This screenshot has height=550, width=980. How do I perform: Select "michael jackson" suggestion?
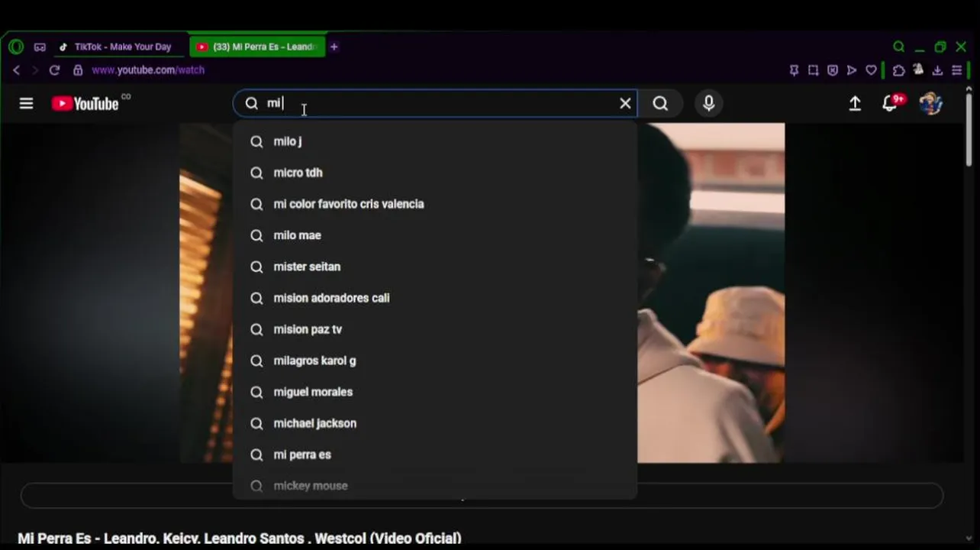(x=435, y=423)
